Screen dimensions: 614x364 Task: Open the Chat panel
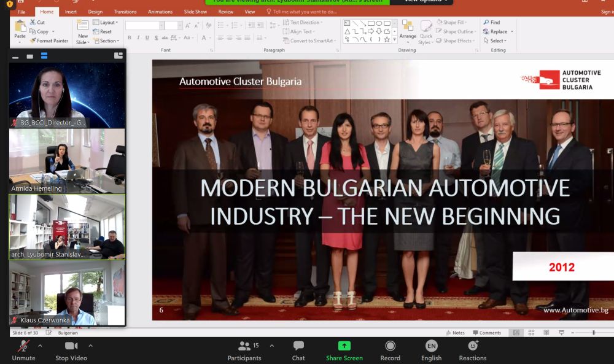pos(298,350)
